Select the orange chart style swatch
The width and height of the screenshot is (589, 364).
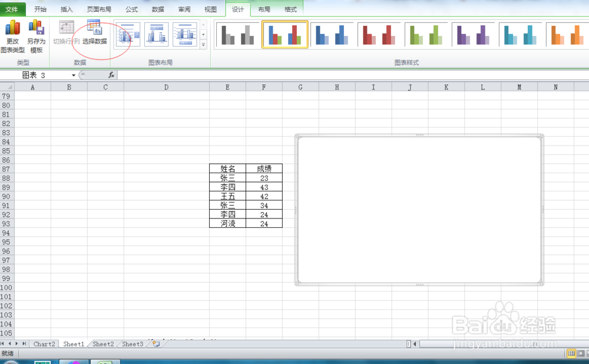click(567, 35)
